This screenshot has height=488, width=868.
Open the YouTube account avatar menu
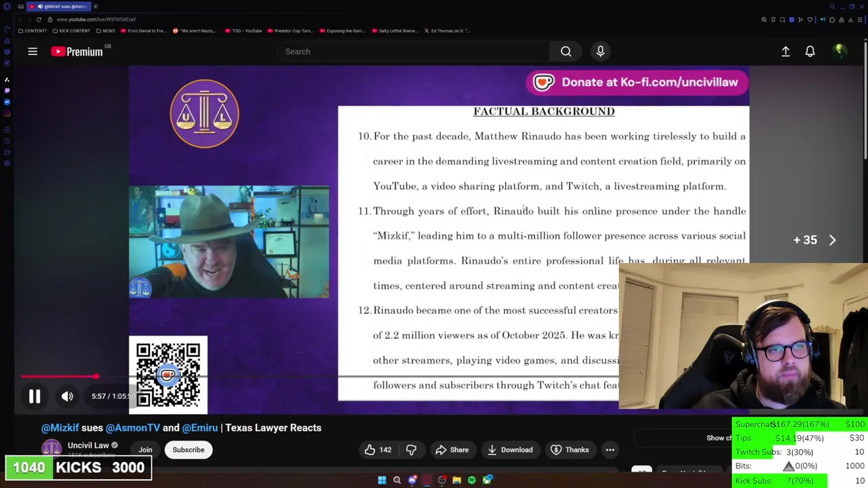tap(839, 51)
